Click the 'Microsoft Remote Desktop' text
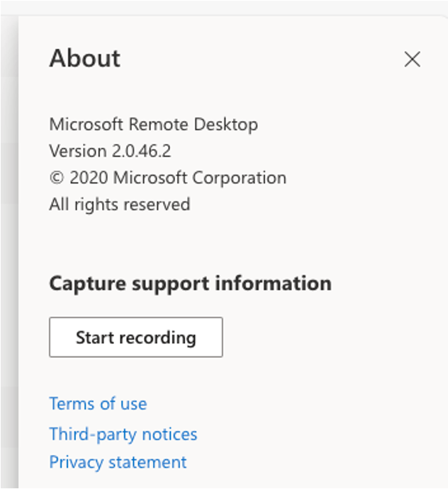The image size is (448, 489). [154, 125]
